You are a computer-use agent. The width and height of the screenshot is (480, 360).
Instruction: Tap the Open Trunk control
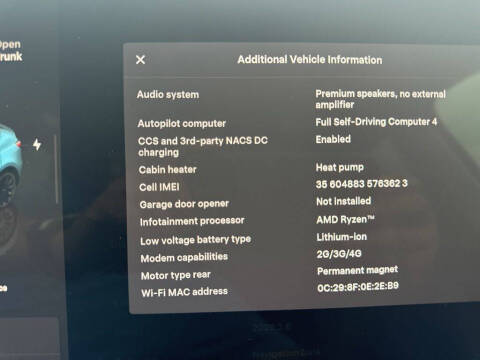10,50
